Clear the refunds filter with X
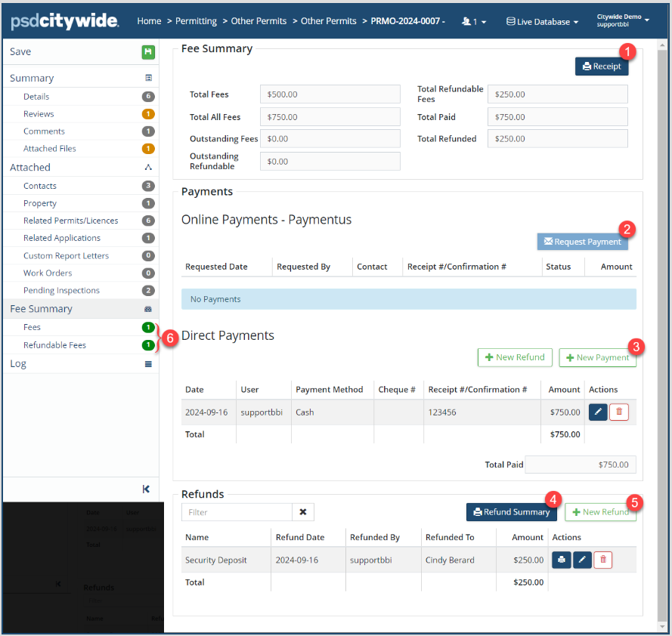This screenshot has width=672, height=636. [x=303, y=512]
